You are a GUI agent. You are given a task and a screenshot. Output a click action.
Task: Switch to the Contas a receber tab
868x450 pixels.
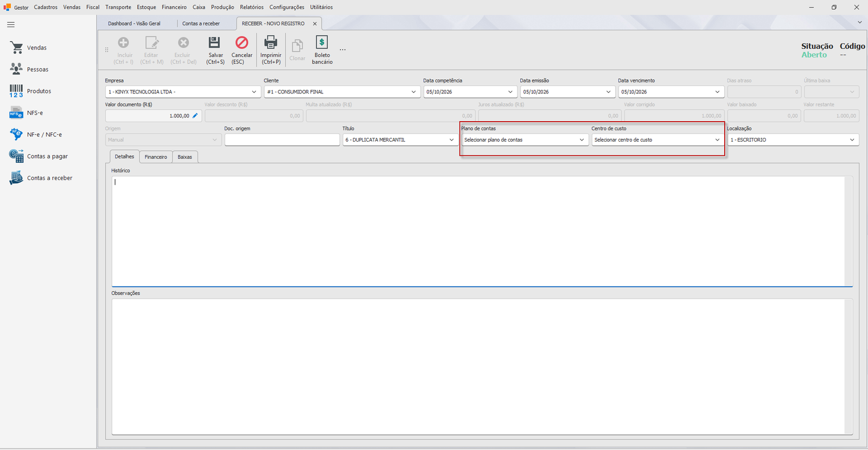(201, 24)
